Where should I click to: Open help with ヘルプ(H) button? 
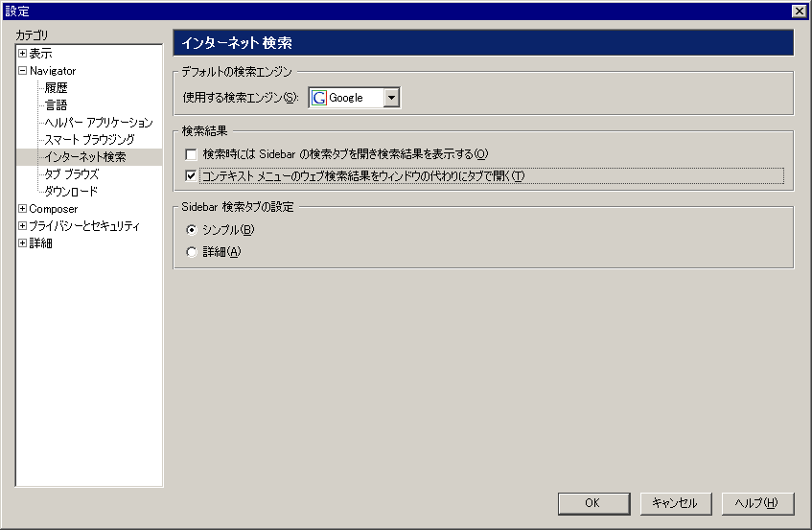(x=757, y=503)
